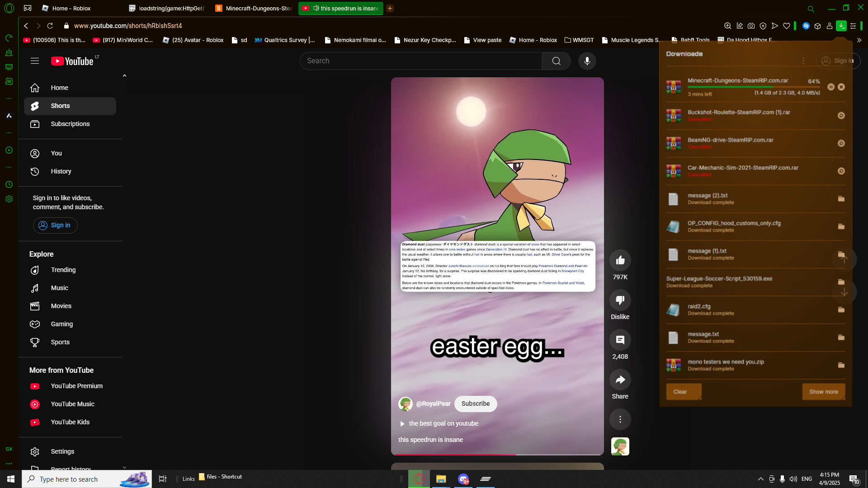Show hidden system tray icons
This screenshot has width=868, height=488.
pos(760,479)
